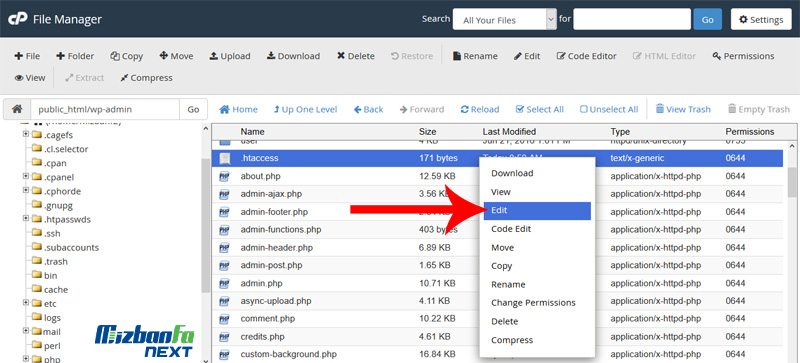The height and width of the screenshot is (363, 800).
Task: Click Rename in the top toolbar
Action: click(x=475, y=56)
